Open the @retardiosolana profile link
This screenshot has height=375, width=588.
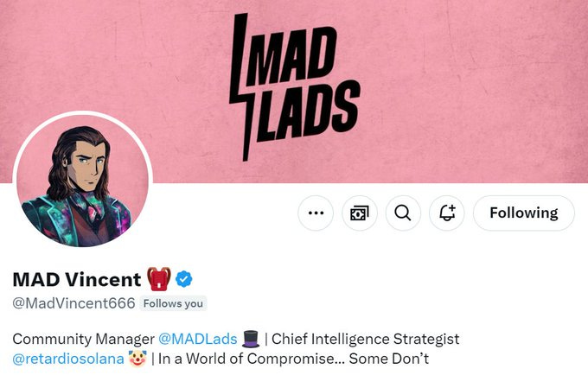pos(68,359)
